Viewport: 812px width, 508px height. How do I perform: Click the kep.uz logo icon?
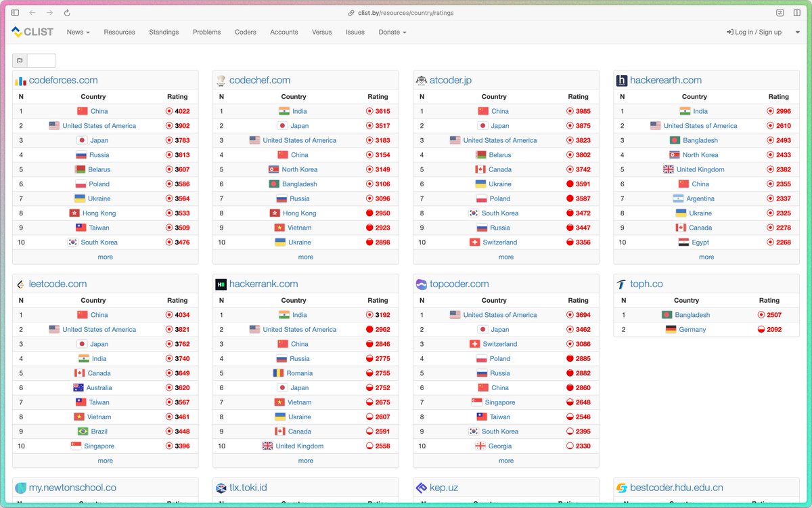421,488
